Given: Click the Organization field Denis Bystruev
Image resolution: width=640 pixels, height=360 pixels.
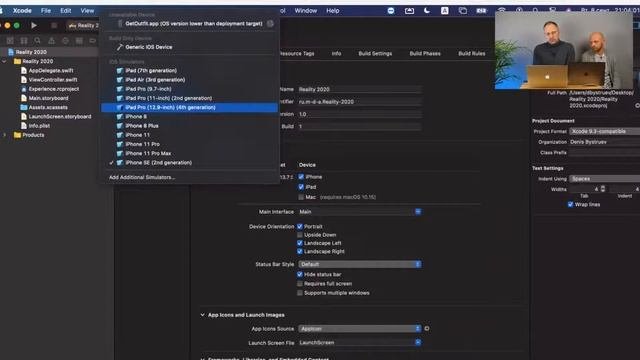Looking at the screenshot, I should coord(604,142).
